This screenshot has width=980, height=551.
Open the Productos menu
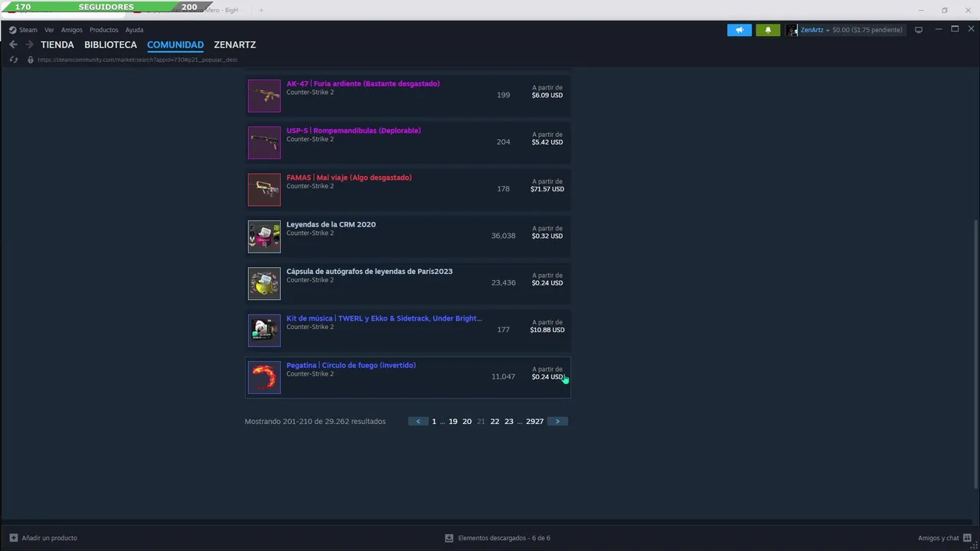click(104, 30)
